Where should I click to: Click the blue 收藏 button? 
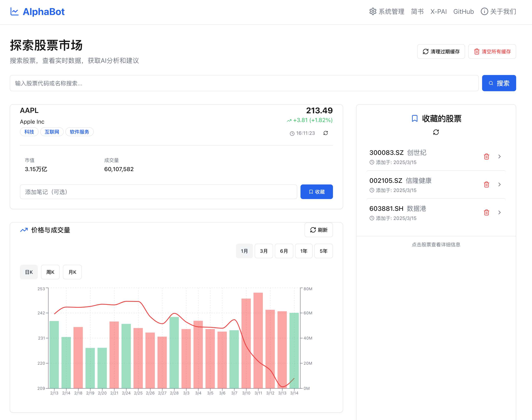(317, 192)
